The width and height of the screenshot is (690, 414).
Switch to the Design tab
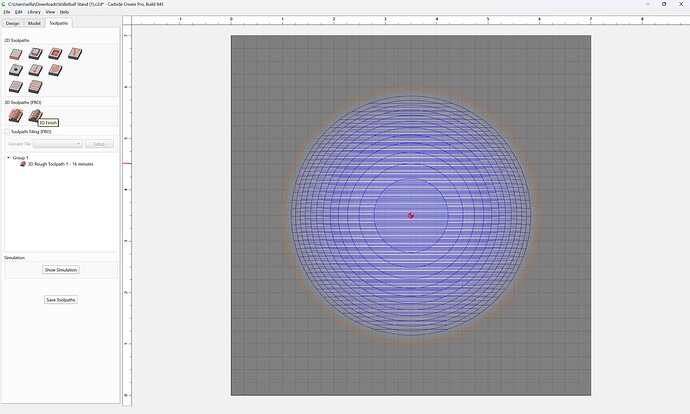[13, 23]
